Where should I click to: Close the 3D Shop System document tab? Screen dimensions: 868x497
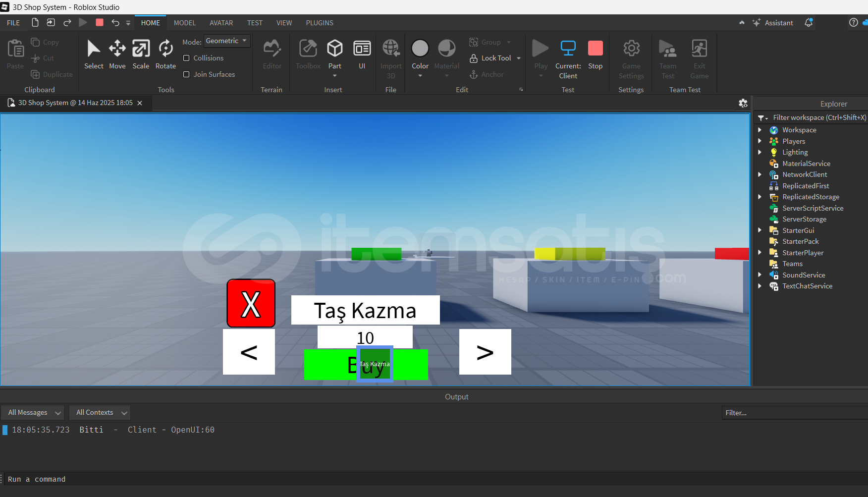coord(140,103)
